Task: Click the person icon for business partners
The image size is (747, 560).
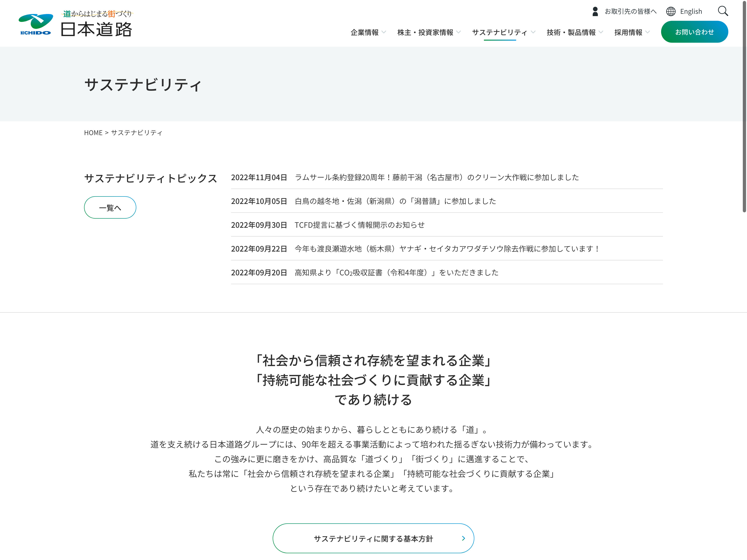Action: [x=595, y=11]
